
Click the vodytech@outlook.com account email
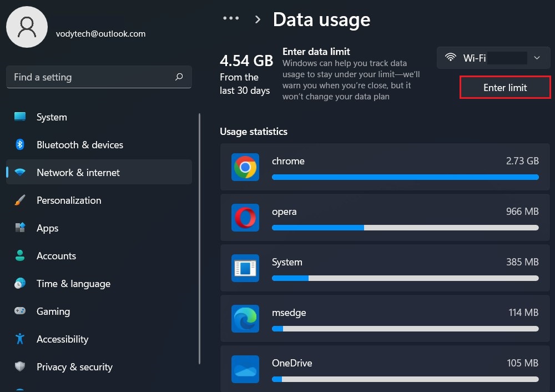(x=100, y=34)
